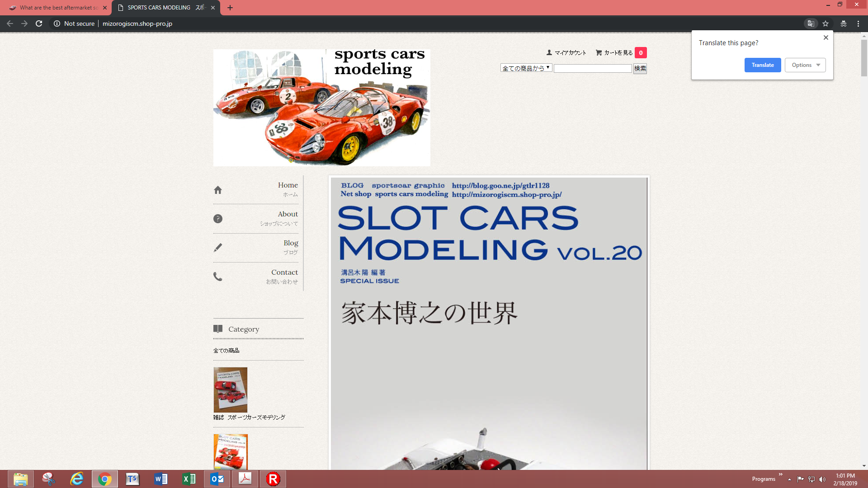The width and height of the screenshot is (868, 488).
Task: Click the Contact phone icon
Action: pyautogui.click(x=218, y=277)
